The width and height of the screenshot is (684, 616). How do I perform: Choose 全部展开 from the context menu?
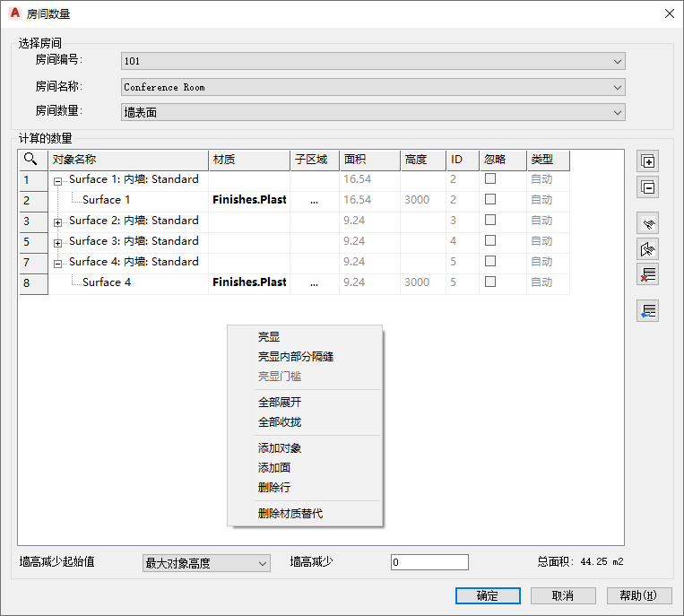[x=305, y=403]
